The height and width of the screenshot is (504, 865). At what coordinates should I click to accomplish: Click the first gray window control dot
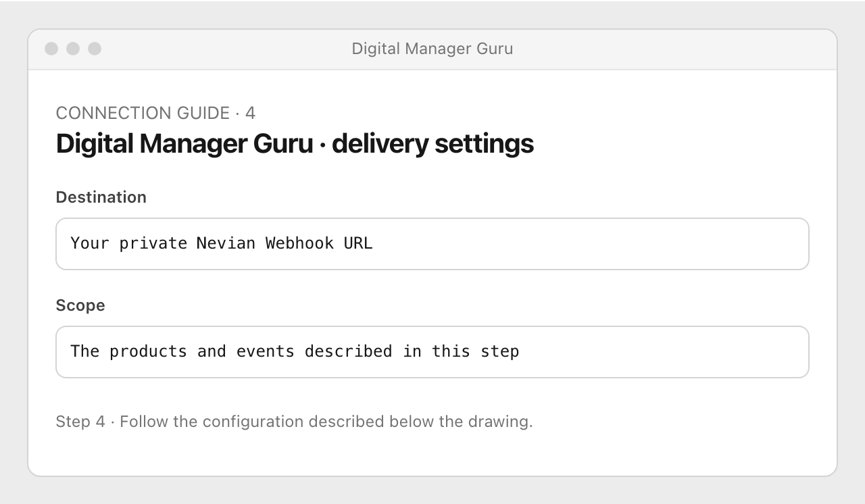coord(51,49)
